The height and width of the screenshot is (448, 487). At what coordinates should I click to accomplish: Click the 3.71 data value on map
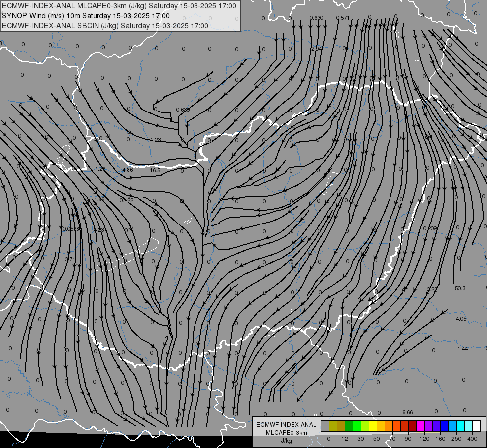70,259
